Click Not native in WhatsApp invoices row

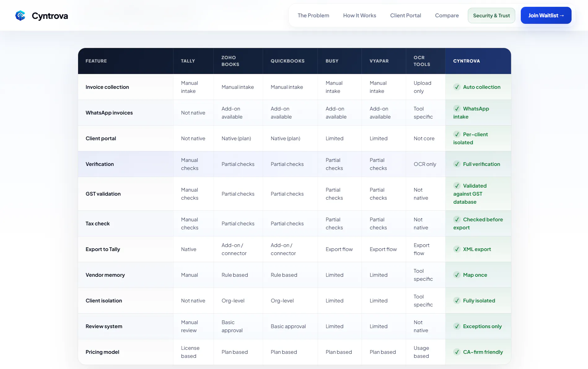click(x=193, y=113)
